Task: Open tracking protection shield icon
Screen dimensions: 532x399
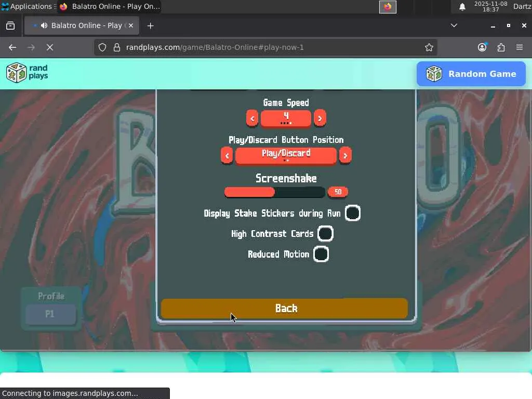Action: [x=102, y=47]
